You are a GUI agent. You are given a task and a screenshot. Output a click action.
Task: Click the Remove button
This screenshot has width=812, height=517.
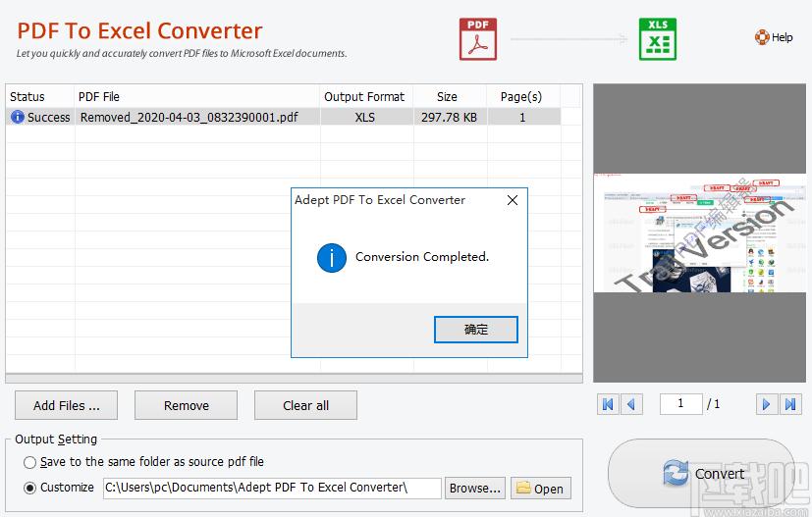coord(186,405)
